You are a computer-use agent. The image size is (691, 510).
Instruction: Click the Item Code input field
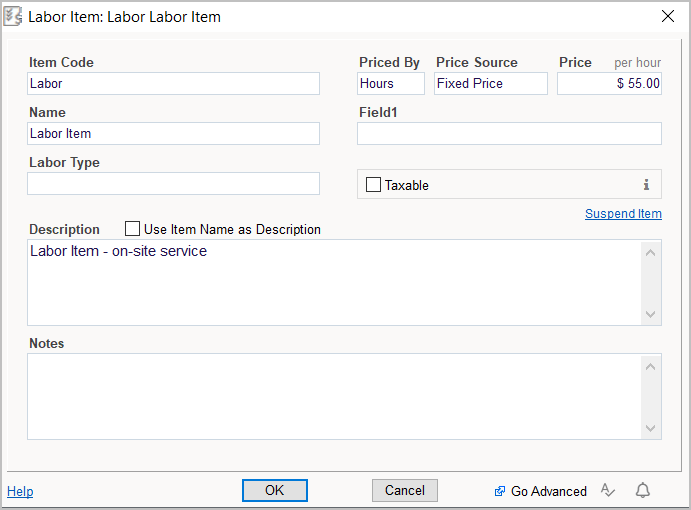[173, 84]
